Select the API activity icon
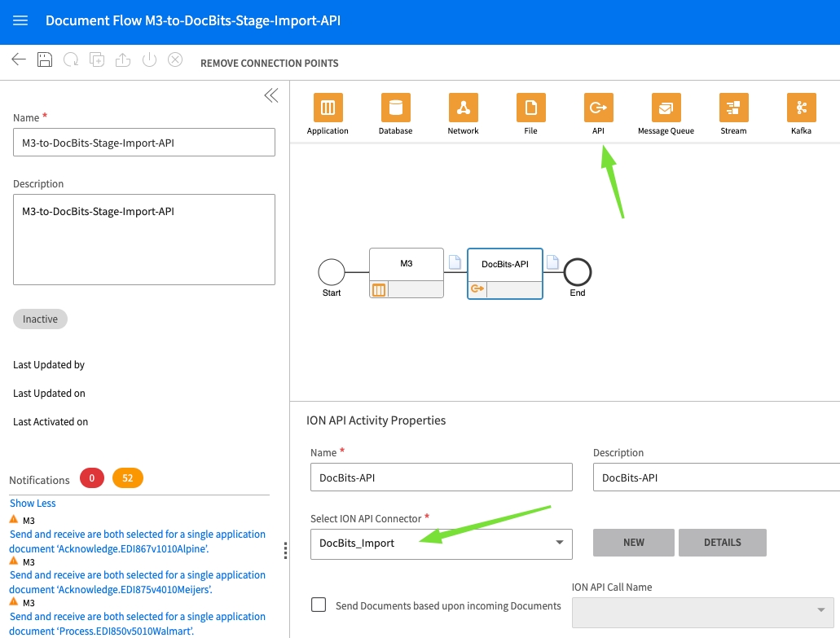The image size is (840, 638). 598,108
